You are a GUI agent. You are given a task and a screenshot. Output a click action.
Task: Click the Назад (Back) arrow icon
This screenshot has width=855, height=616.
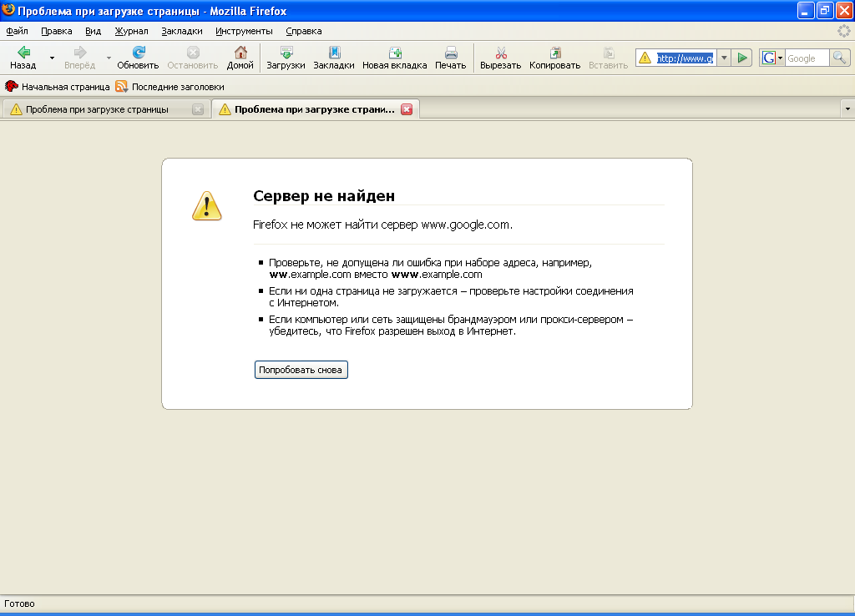click(23, 53)
